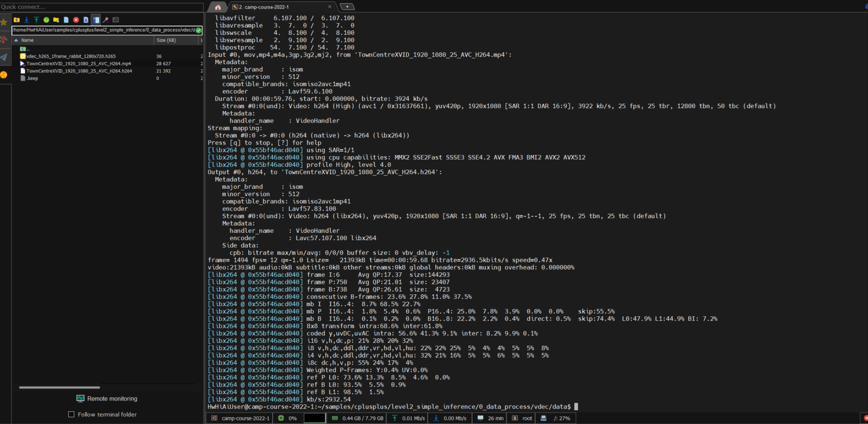Open the Tools knife sidebar tab
This screenshot has height=424, width=868.
pos(4,39)
